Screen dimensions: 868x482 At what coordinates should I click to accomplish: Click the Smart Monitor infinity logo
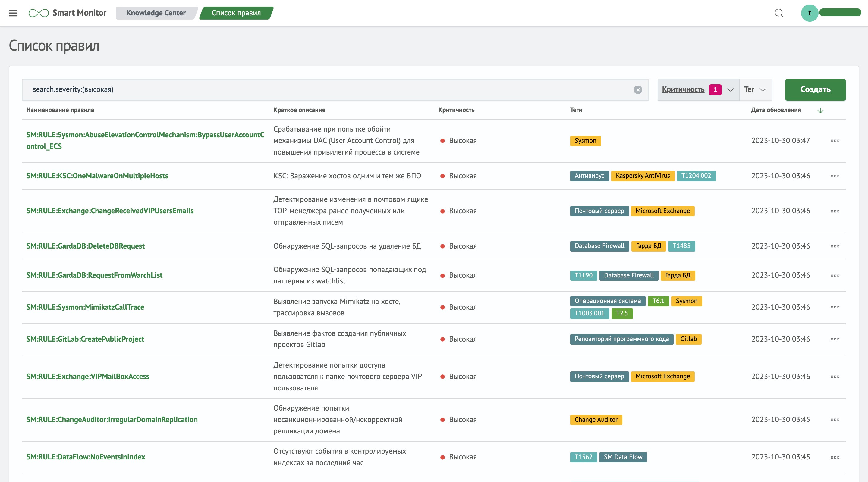[x=38, y=13]
